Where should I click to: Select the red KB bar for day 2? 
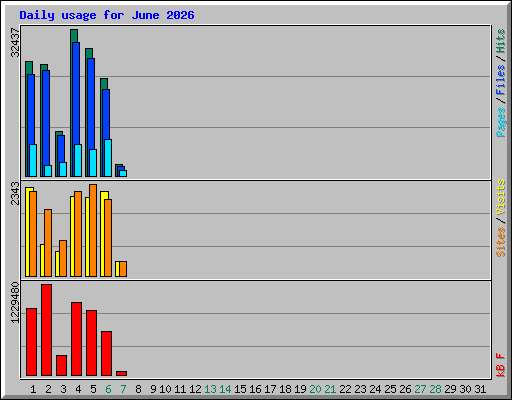[x=46, y=330]
